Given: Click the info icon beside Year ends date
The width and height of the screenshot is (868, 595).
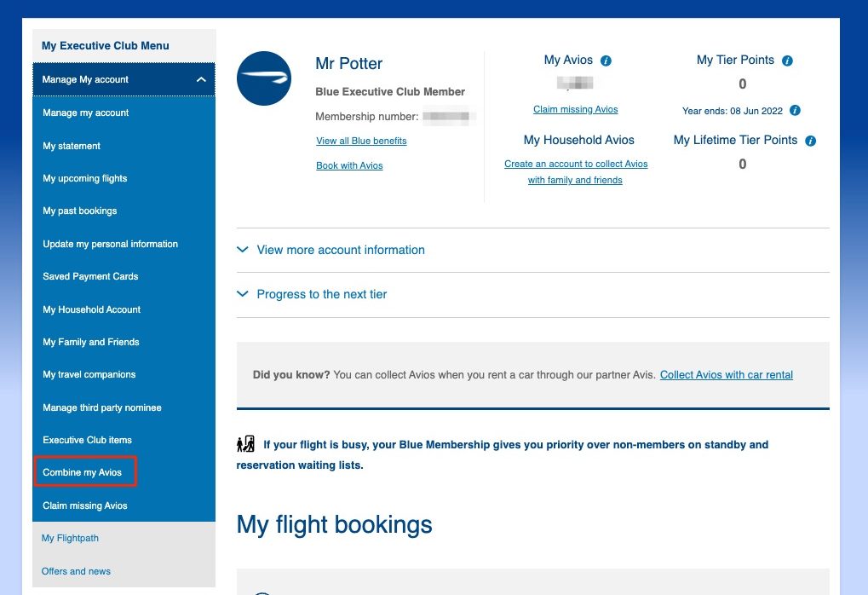Looking at the screenshot, I should point(795,111).
